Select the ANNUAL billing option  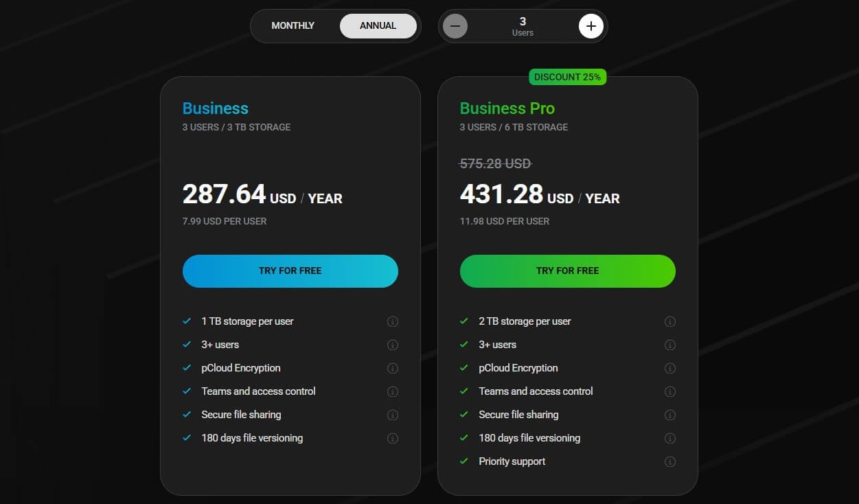[x=378, y=25]
